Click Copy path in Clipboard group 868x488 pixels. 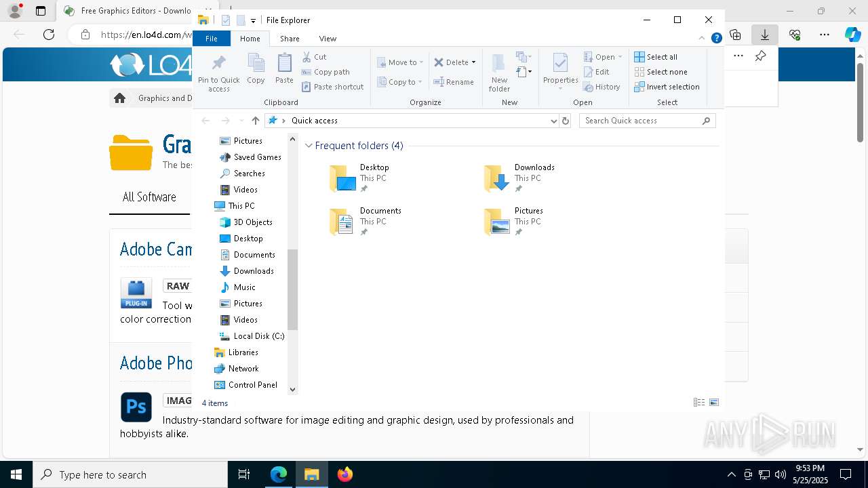pyautogui.click(x=325, y=72)
